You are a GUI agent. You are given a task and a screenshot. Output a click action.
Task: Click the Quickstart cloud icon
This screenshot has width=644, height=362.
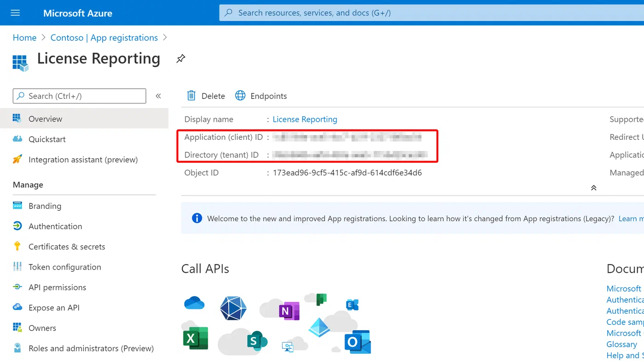tap(17, 139)
